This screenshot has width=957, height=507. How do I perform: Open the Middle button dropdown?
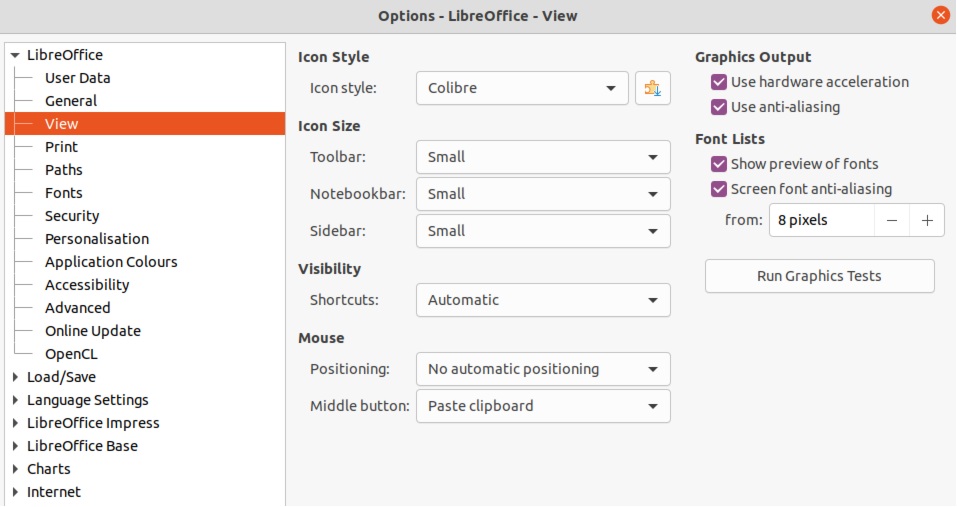543,406
